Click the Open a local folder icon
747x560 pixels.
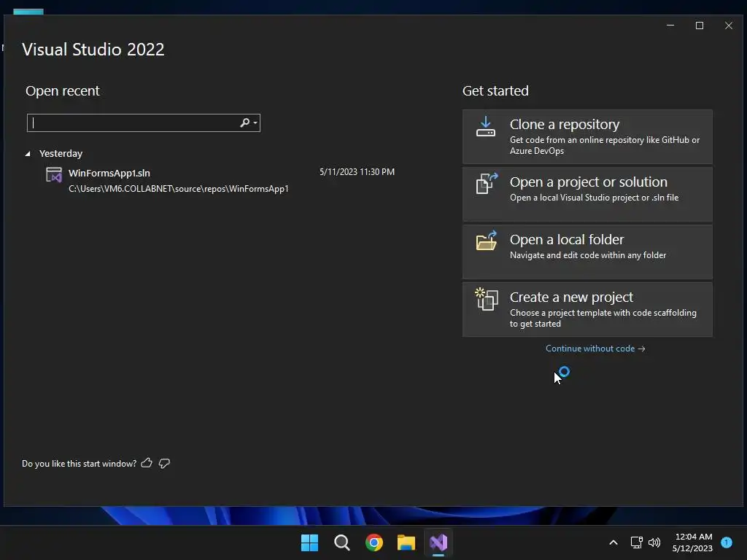click(x=487, y=241)
